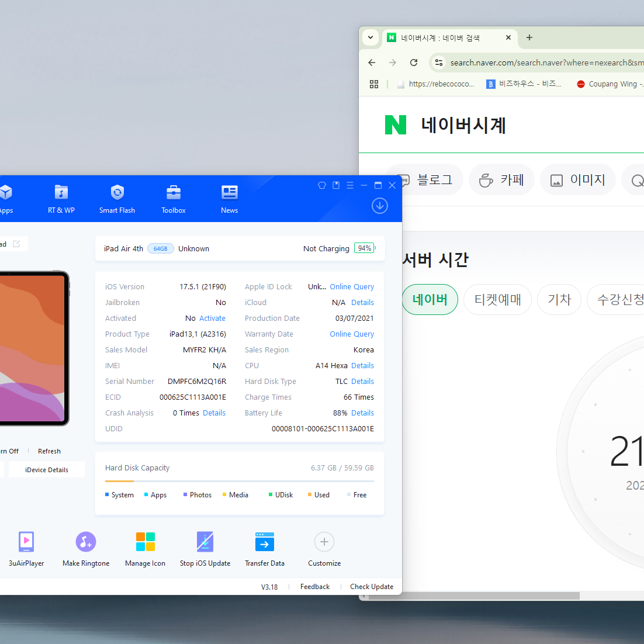This screenshot has height=644, width=644.
Task: Open Chrome apps grid in bookmarks bar
Action: tap(374, 84)
